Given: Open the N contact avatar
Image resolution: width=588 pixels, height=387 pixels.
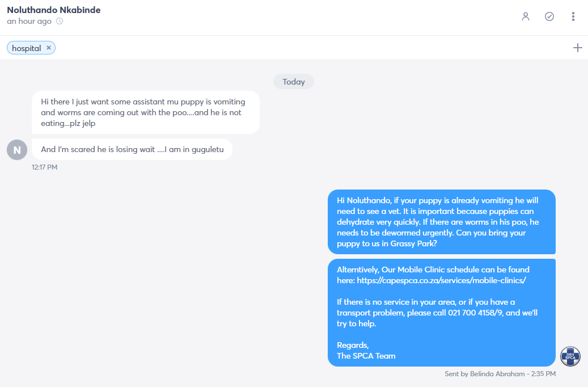Looking at the screenshot, I should tap(17, 150).
